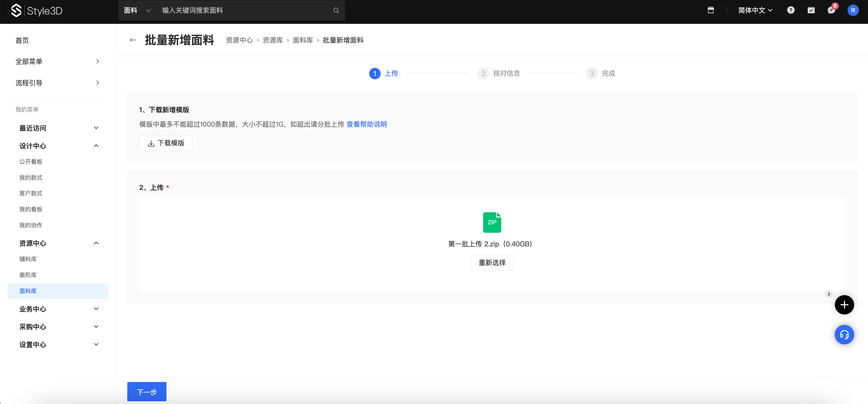The width and height of the screenshot is (868, 404).
Task: Open messages with 8 notifications
Action: [x=831, y=10]
